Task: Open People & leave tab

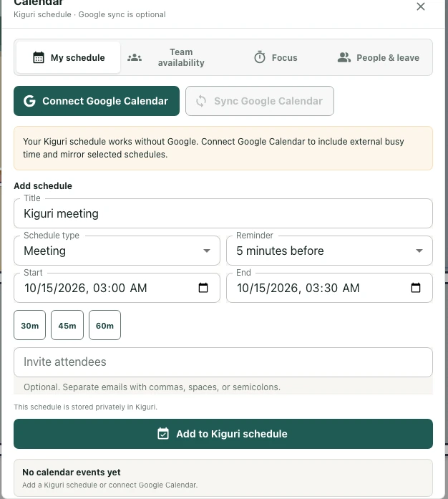Action: [379, 57]
